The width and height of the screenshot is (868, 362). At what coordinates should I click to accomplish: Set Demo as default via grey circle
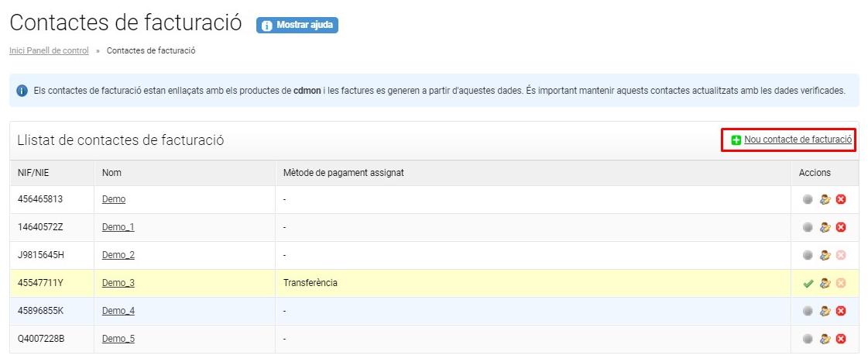[x=808, y=199]
